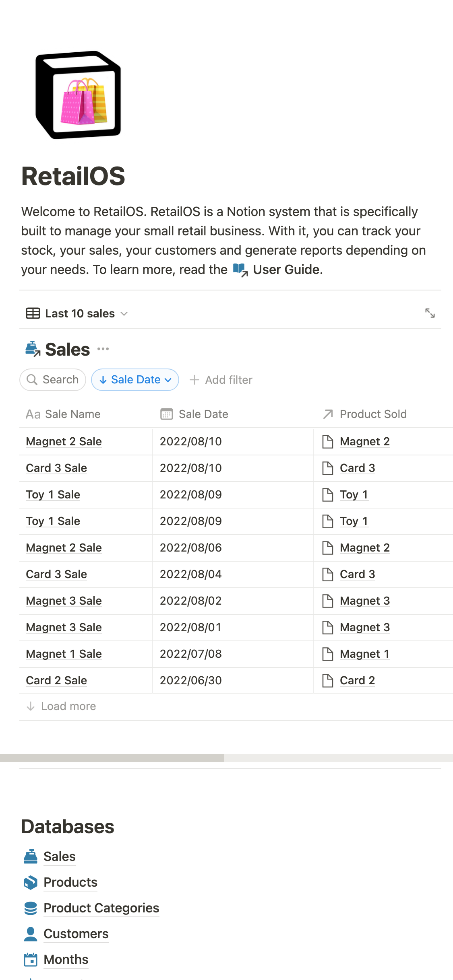Click the Product Sold column header
Viewport: 453px width, 980px height.
[373, 414]
